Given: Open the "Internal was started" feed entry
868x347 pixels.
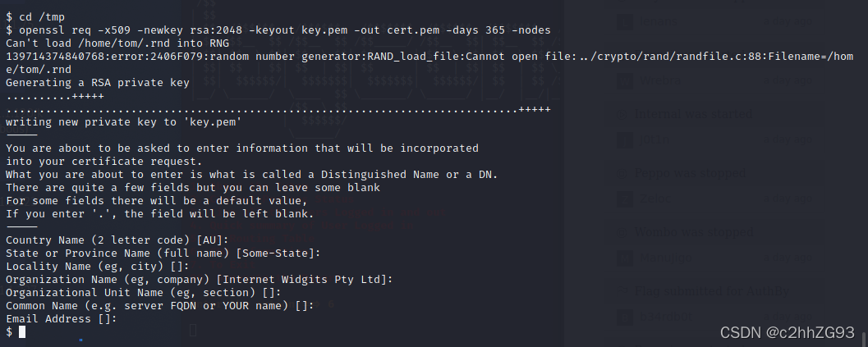Looking at the screenshot, I should (x=694, y=115).
